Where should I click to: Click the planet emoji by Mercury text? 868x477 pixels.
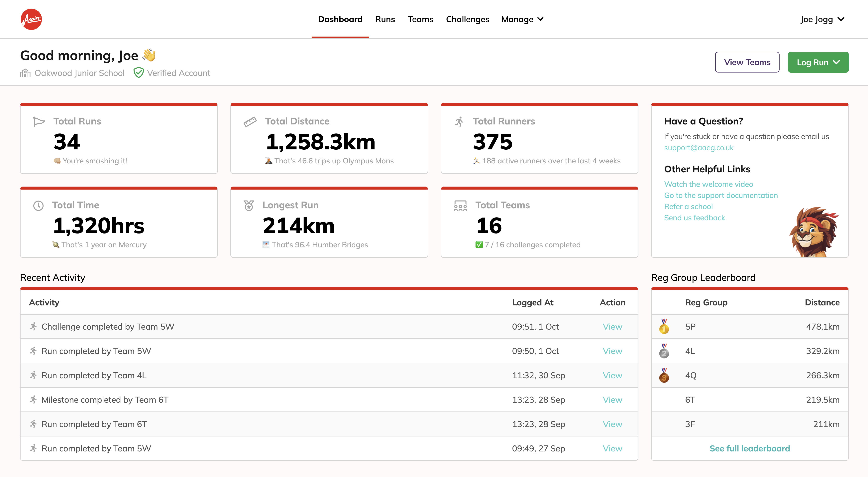tap(56, 245)
